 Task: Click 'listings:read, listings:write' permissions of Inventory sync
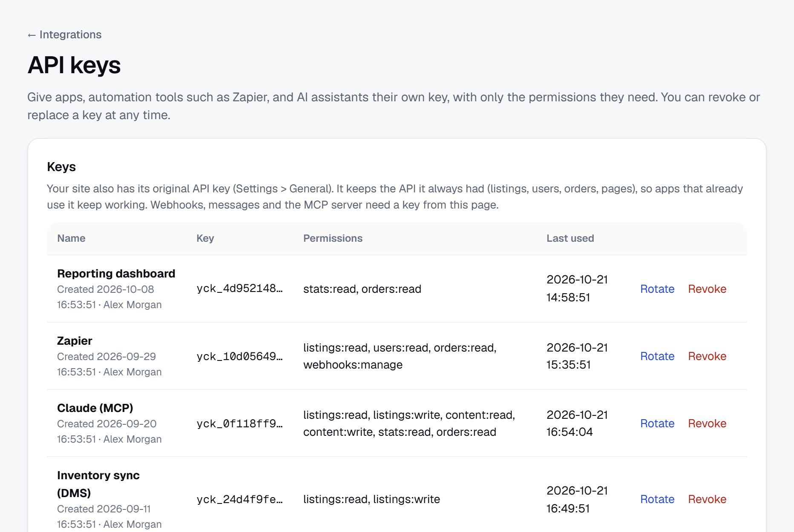(x=371, y=499)
